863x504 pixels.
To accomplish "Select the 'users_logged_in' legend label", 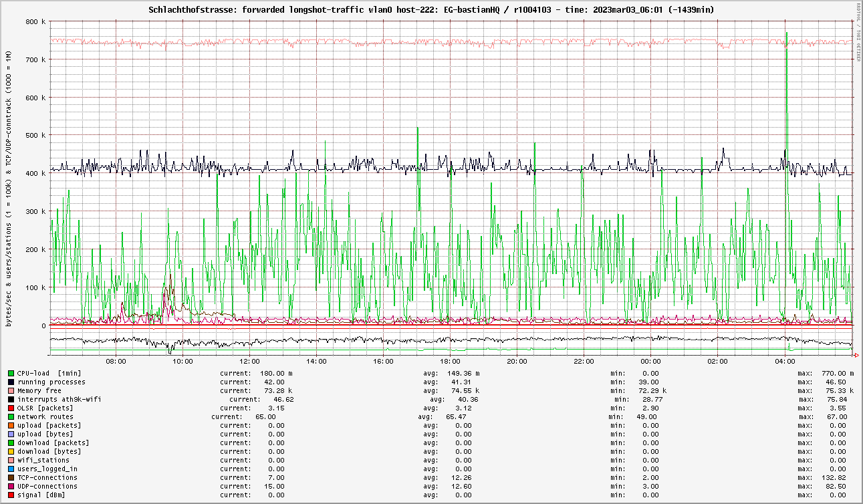I will (x=47, y=469).
